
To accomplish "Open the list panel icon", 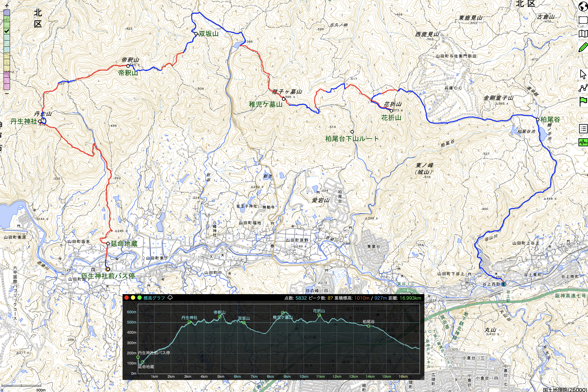I will [x=583, y=129].
